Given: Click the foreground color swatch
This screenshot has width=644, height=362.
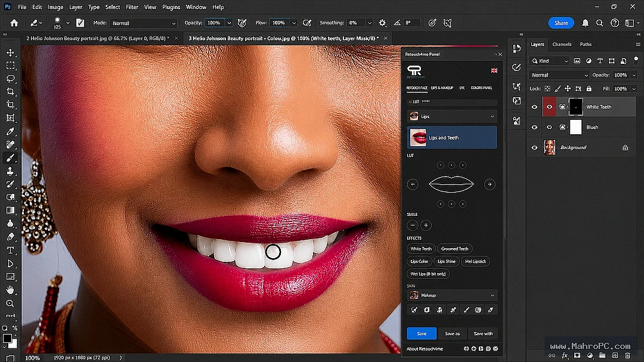Looking at the screenshot, I should [x=7, y=338].
